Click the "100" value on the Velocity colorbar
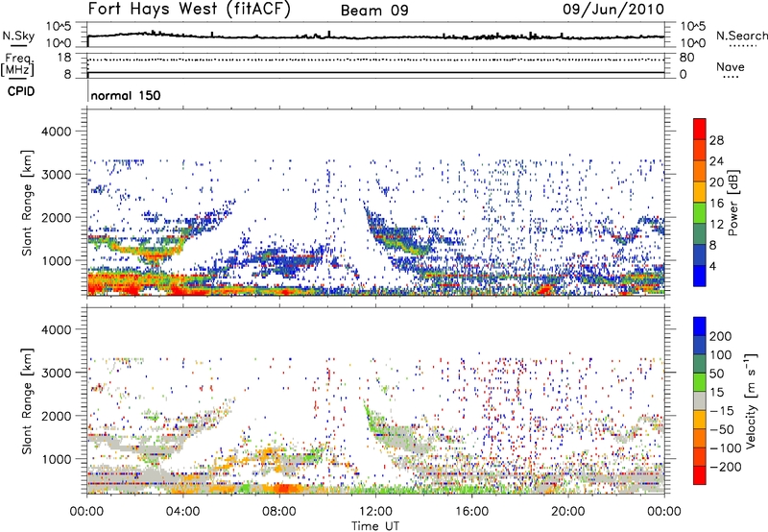768x532 pixels. pos(721,355)
